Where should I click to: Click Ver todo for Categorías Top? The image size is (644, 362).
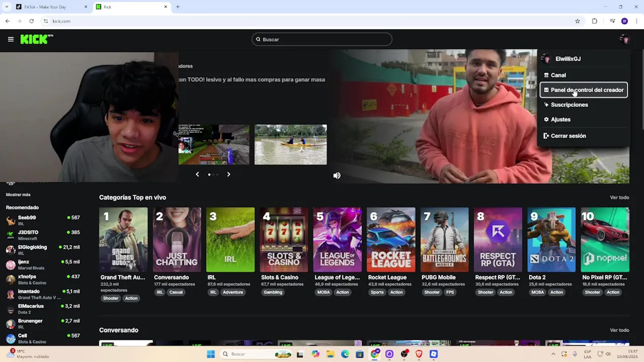tap(619, 198)
